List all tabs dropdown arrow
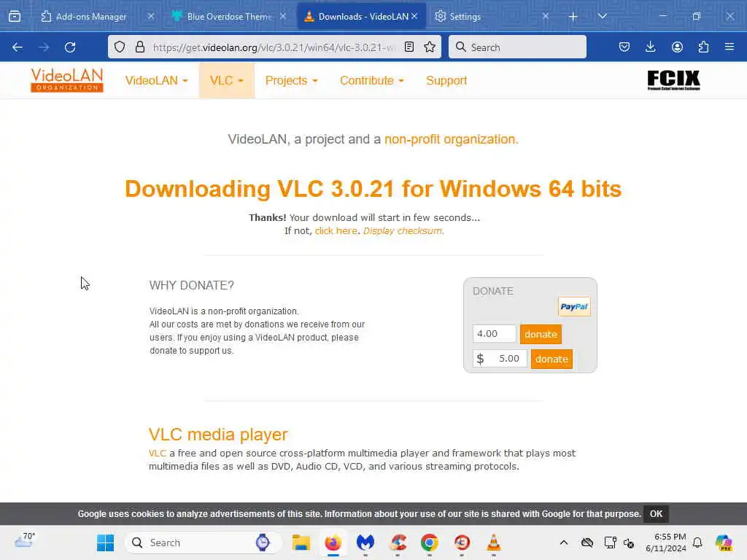Screen dimensions: 747x560 coord(603,16)
